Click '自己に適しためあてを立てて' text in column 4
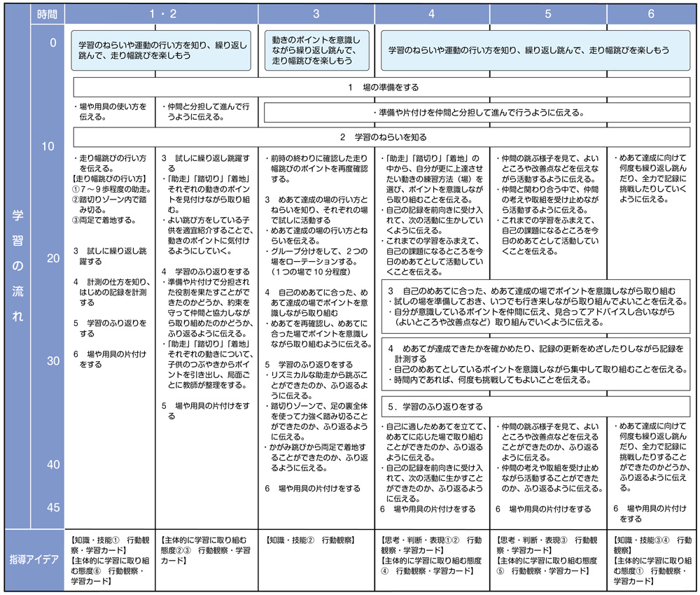 pyautogui.click(x=433, y=442)
